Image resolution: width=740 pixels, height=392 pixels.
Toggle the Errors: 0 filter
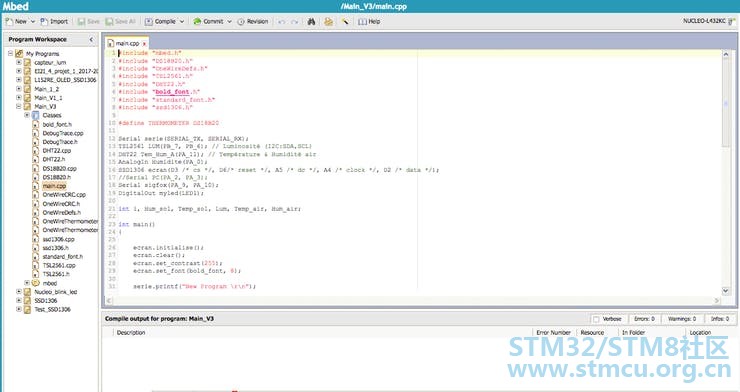coord(644,319)
